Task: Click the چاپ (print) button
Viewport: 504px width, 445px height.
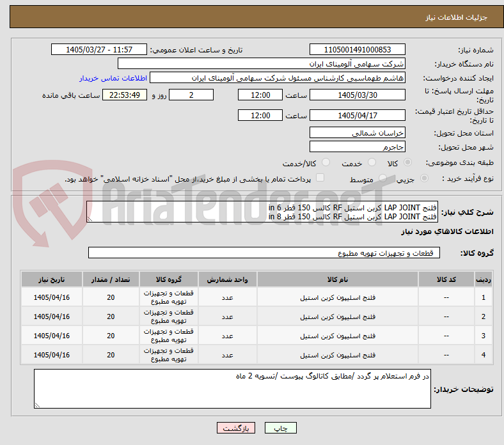Action: (x=280, y=428)
